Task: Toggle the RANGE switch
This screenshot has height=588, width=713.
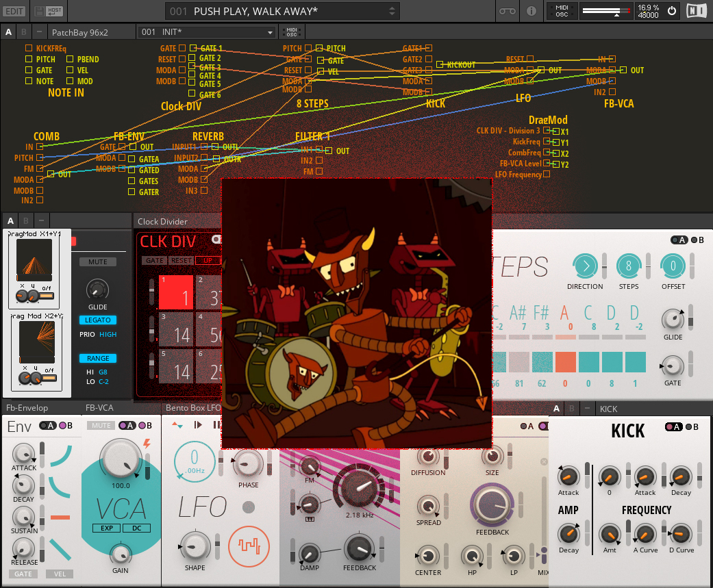Action: point(98,358)
